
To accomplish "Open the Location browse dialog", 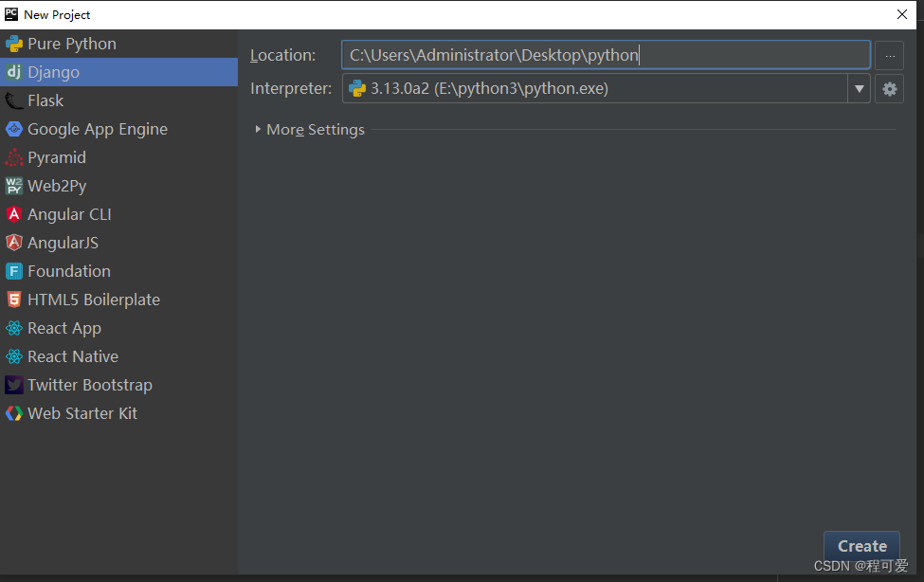I will (889, 55).
